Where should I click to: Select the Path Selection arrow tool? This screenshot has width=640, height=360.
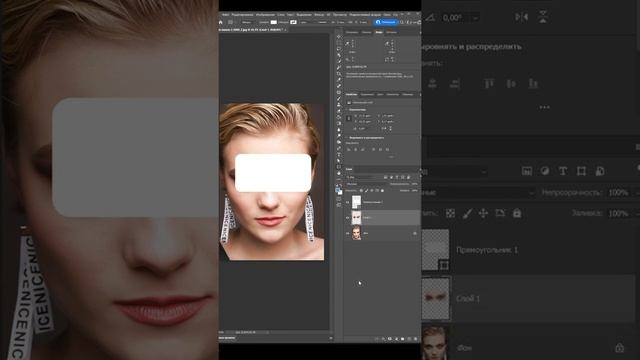click(339, 160)
